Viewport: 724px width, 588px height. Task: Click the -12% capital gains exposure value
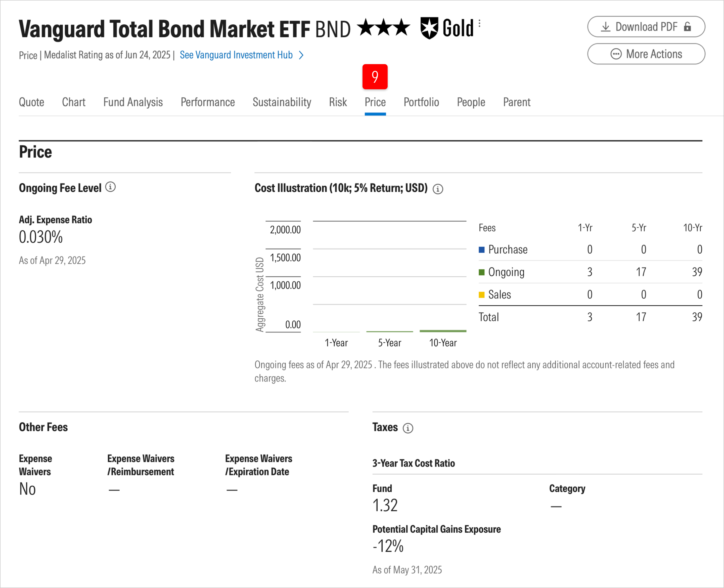388,546
